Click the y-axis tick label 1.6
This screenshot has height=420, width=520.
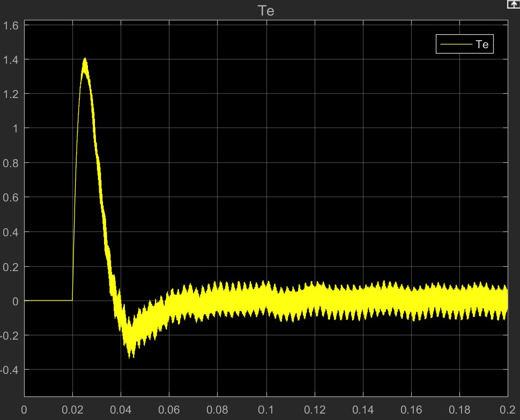[x=11, y=26]
